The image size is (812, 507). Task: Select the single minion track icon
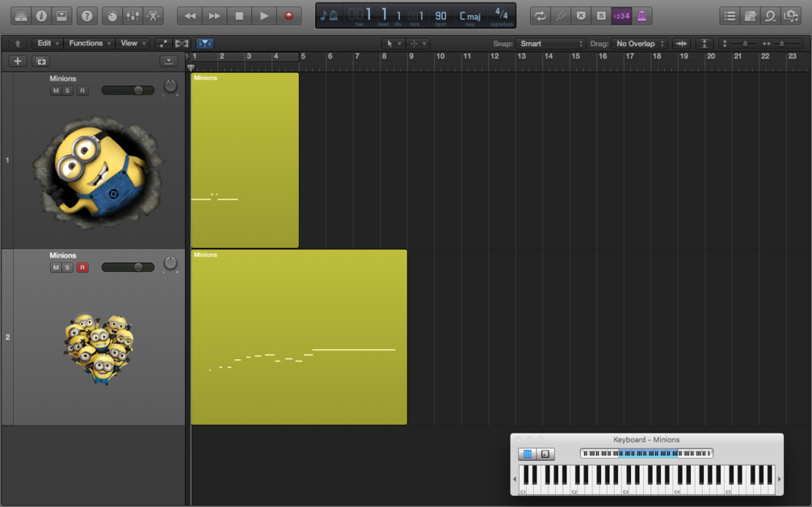point(99,172)
